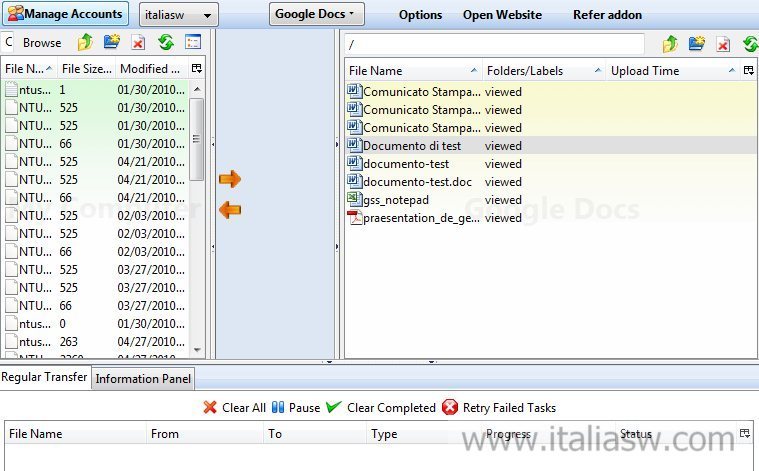Image resolution: width=759 pixels, height=471 pixels.
Task: Click the upload right-arrow button
Action: pos(230,179)
